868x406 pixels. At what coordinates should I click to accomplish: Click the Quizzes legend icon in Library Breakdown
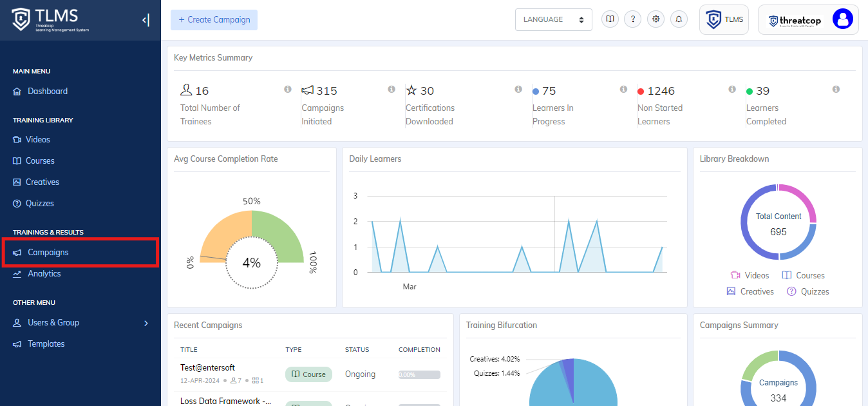(791, 291)
